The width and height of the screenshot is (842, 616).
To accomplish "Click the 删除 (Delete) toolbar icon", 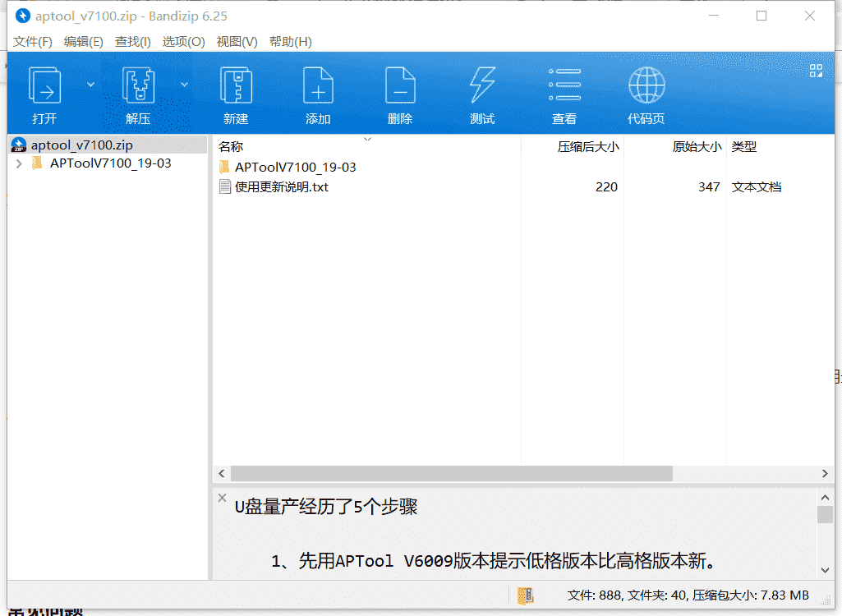I will pos(400,85).
